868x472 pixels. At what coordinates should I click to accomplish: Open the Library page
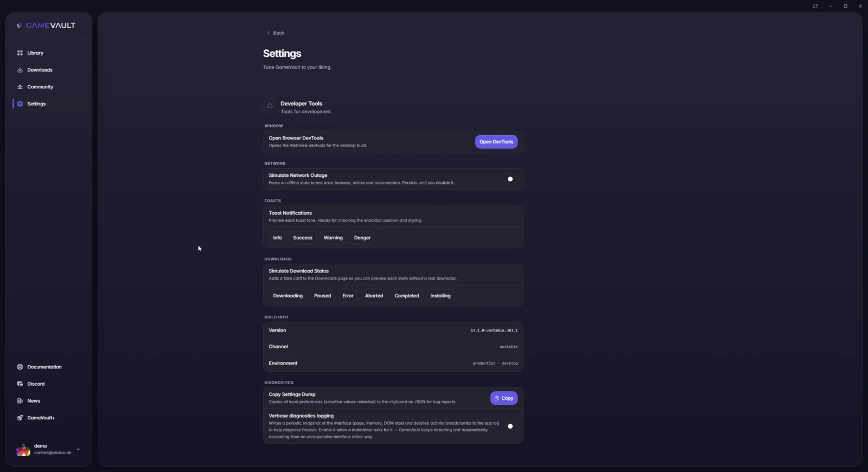[49, 53]
